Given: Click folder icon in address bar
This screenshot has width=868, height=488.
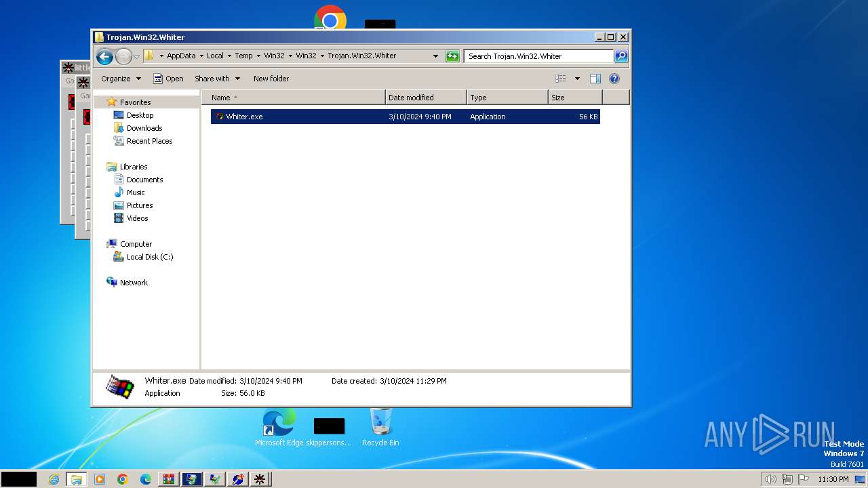Looking at the screenshot, I should click(x=149, y=56).
